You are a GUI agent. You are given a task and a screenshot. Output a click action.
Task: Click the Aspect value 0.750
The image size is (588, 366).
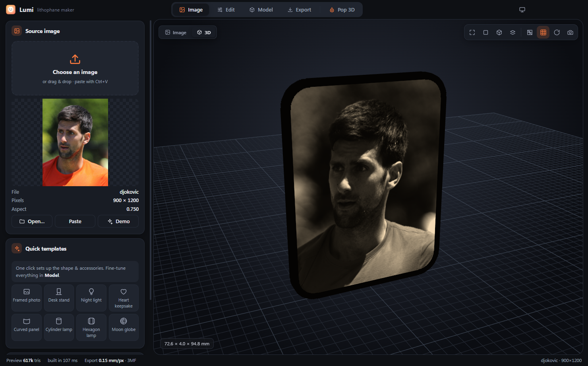(133, 209)
